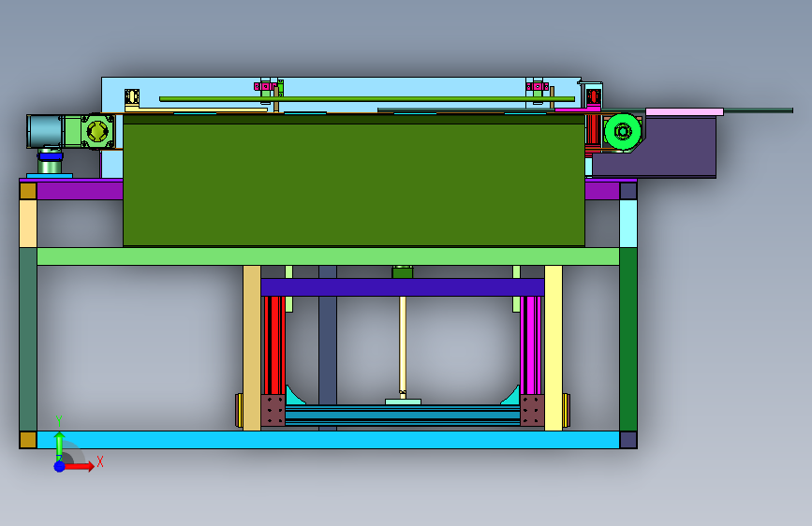Select the mint foot plate under rod
The height and width of the screenshot is (526, 812).
click(403, 402)
